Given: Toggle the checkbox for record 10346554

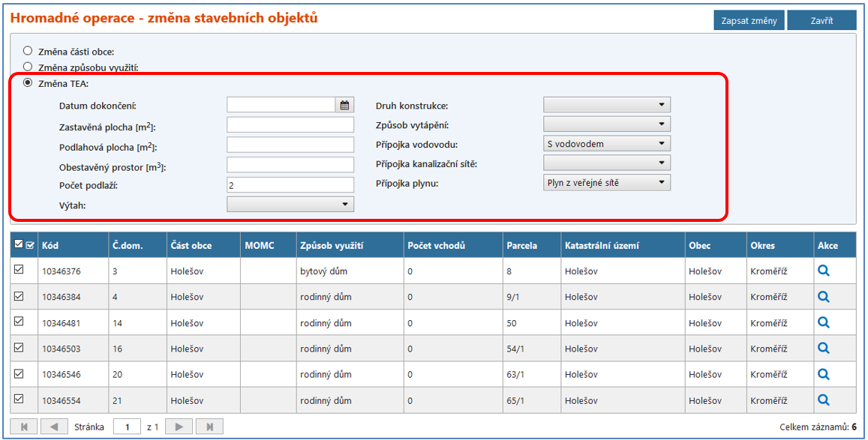Looking at the screenshot, I should pos(20,399).
